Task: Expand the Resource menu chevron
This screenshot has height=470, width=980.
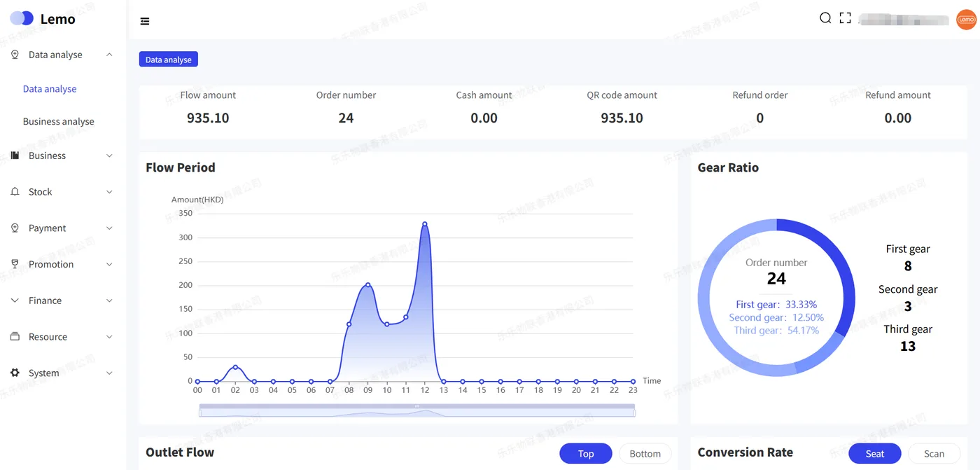Action: pyautogui.click(x=109, y=337)
